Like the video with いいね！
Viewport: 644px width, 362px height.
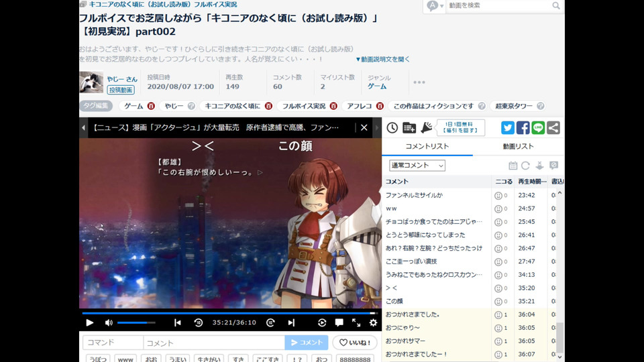click(x=356, y=343)
